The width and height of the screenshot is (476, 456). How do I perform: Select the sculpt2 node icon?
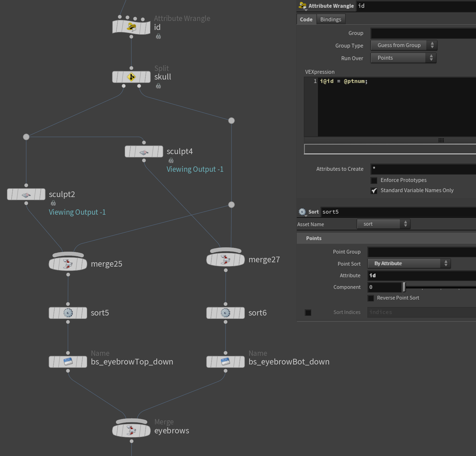click(x=26, y=194)
